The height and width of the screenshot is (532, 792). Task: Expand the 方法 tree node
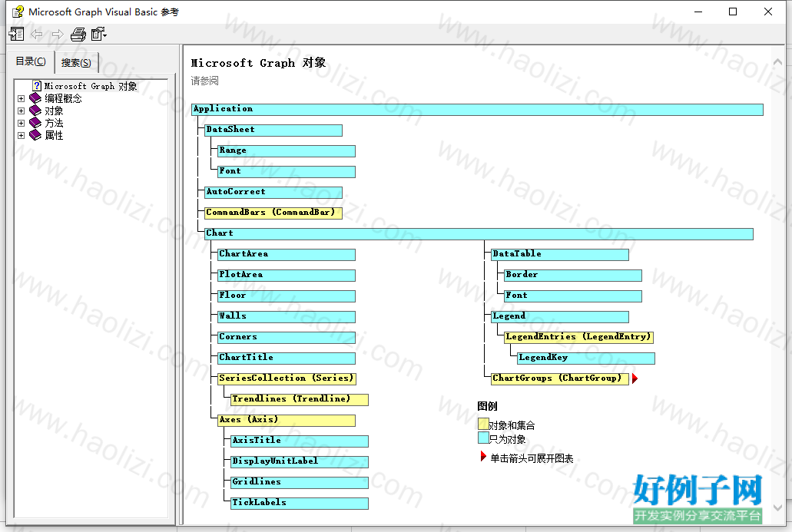[x=21, y=123]
